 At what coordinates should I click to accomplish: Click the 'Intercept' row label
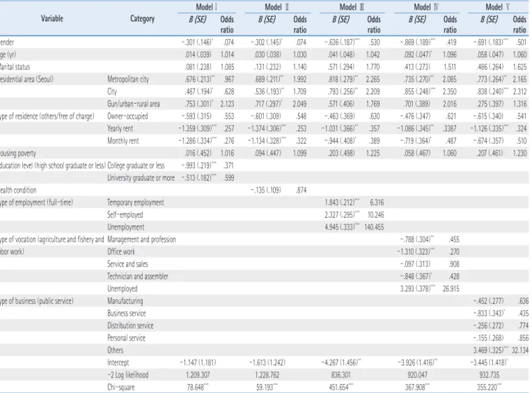pyautogui.click(x=118, y=362)
